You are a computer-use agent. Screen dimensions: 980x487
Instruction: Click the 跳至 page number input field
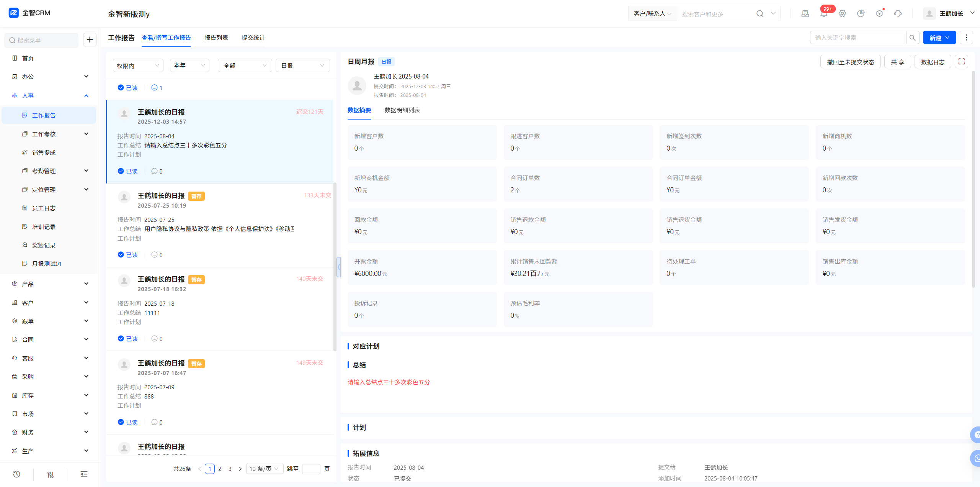tap(311, 469)
